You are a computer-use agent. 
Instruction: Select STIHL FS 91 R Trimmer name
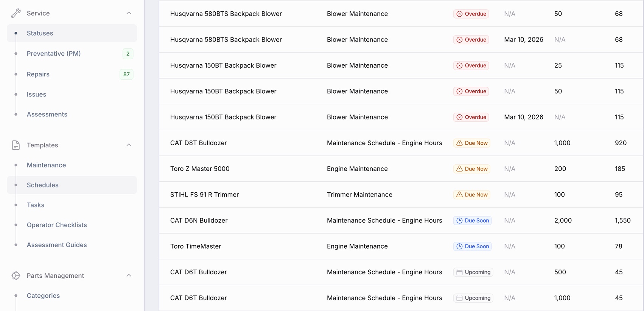point(204,195)
